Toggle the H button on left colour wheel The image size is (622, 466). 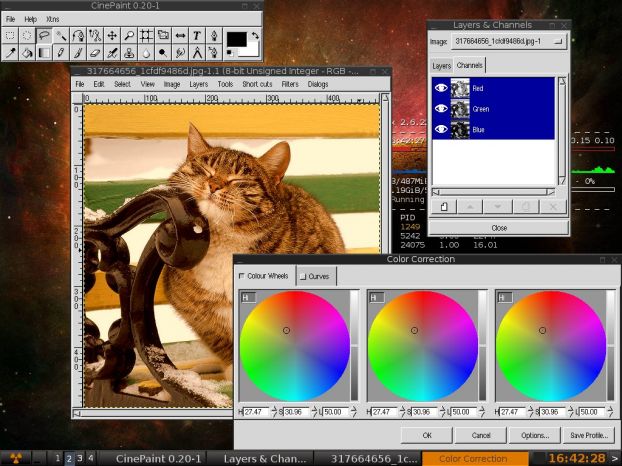246,298
